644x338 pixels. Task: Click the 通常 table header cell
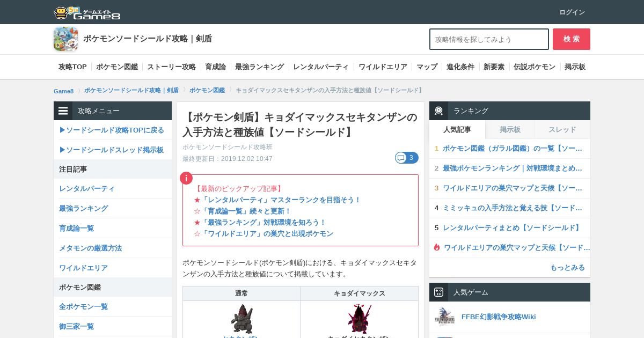coord(241,293)
